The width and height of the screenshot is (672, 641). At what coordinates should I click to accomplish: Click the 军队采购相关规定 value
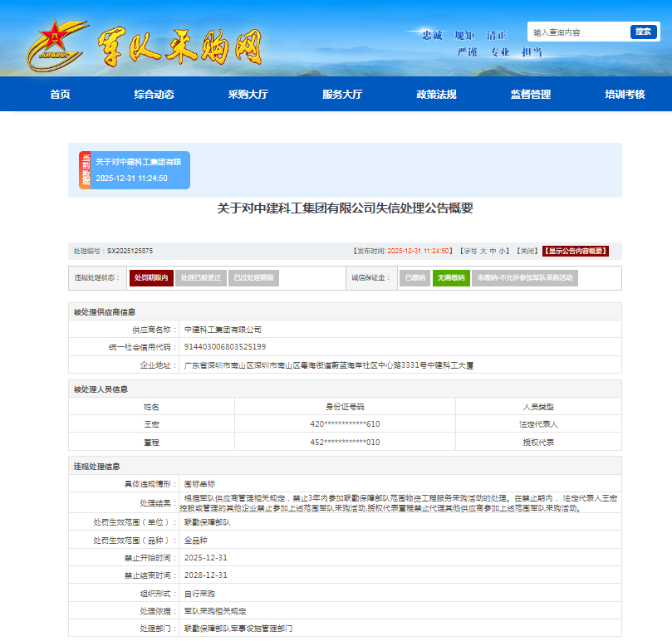(x=215, y=611)
